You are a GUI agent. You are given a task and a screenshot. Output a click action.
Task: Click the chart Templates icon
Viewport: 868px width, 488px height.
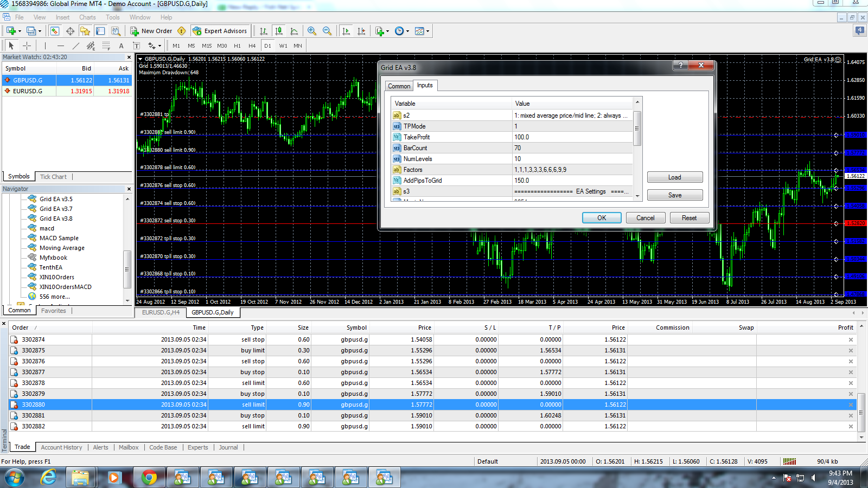419,31
